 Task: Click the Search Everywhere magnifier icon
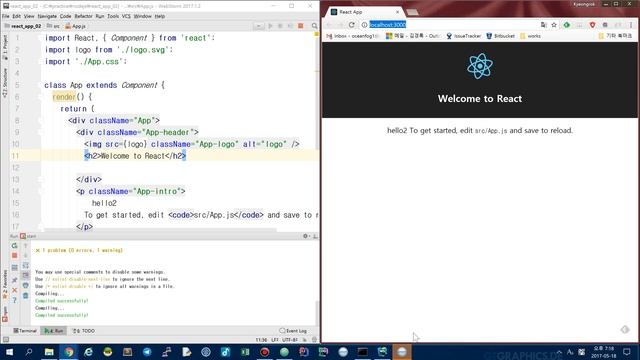314,26
